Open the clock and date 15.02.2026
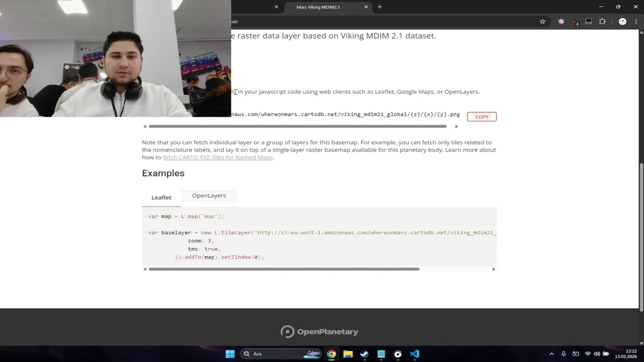 tap(626, 354)
